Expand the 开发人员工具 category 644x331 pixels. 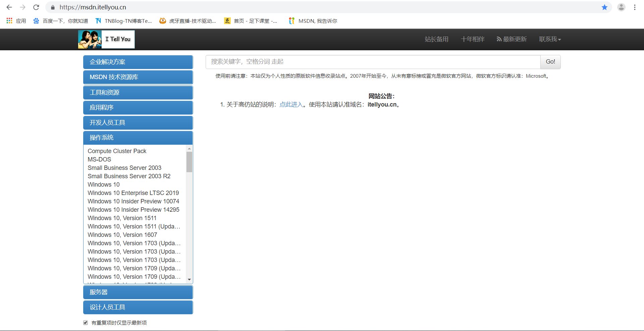pyautogui.click(x=138, y=123)
